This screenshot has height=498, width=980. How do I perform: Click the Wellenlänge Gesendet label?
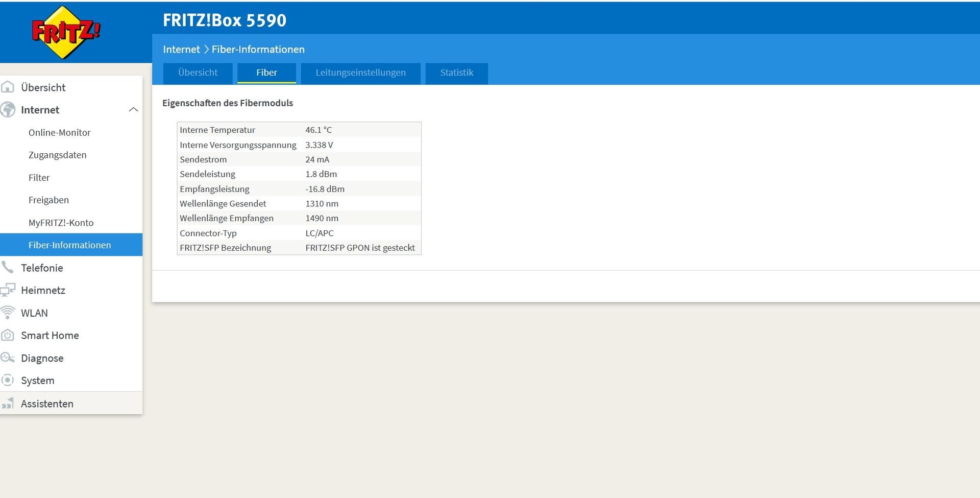223,203
